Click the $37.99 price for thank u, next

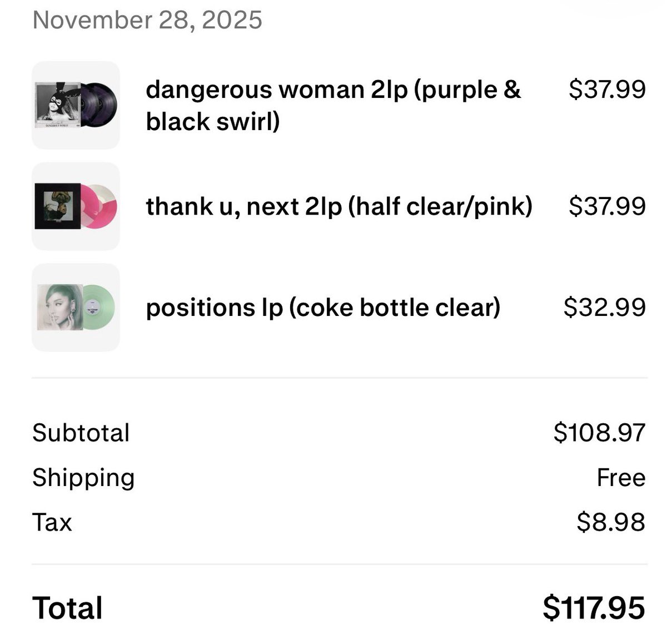click(607, 206)
